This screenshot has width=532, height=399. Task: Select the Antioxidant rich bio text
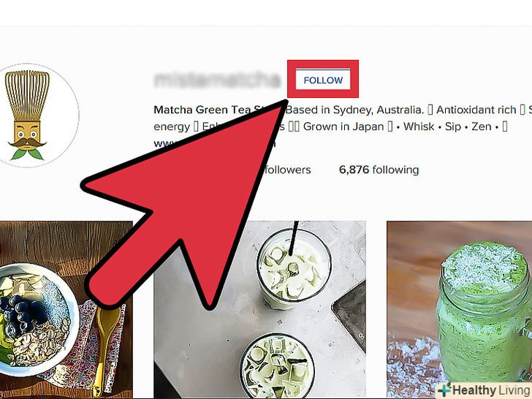pyautogui.click(x=476, y=110)
